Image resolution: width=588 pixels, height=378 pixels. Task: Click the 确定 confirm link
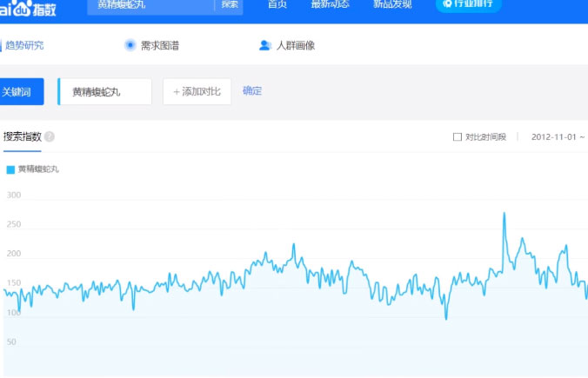252,90
